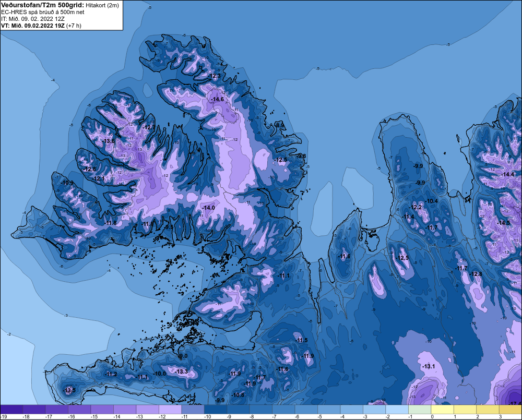
Task: Click the 'Veðurstofan/T2m 500grid:' title text
Action: (43, 5)
